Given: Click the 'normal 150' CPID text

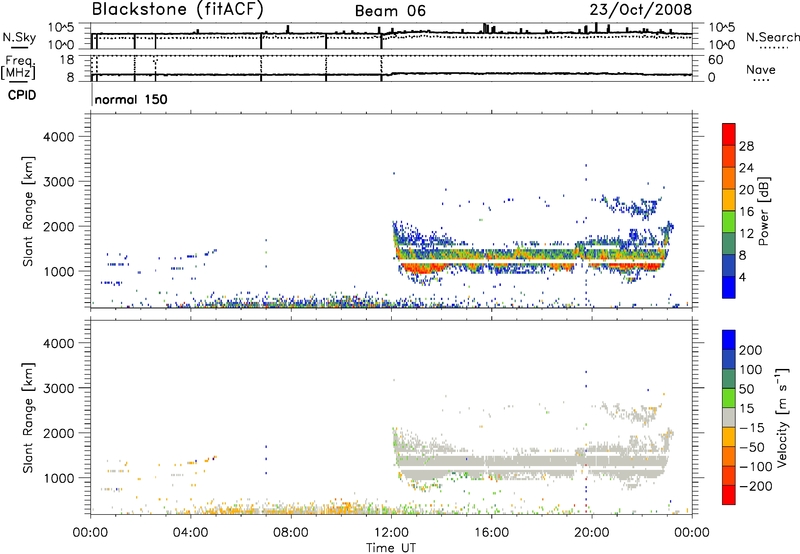Looking at the screenshot, I should point(131,99).
